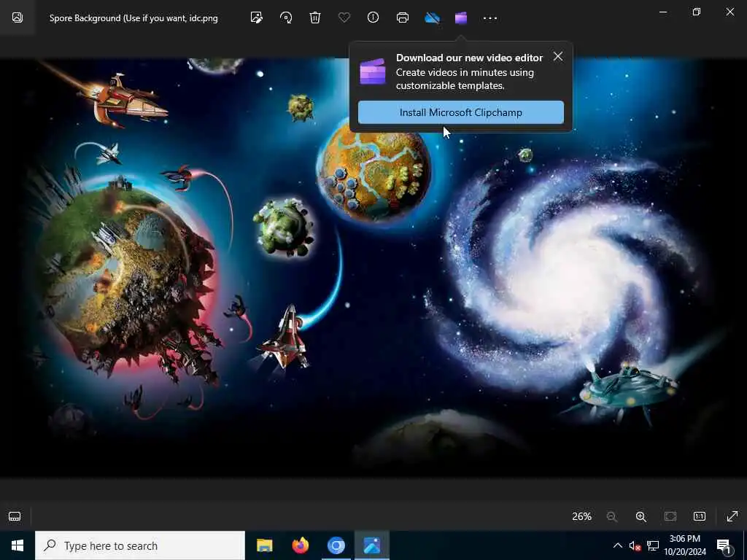Screen dimensions: 747x560
Task: Click the zoom out magnifier icon
Action: tap(612, 516)
